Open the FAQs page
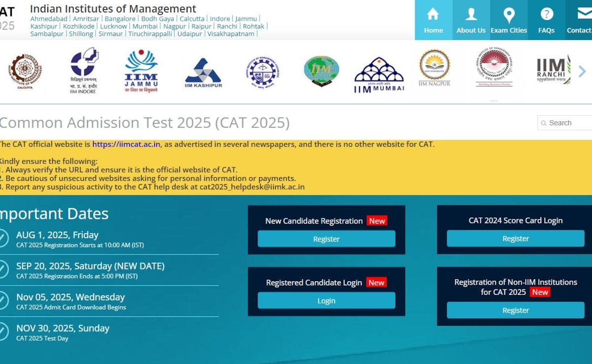The height and width of the screenshot is (364, 592). [x=546, y=20]
